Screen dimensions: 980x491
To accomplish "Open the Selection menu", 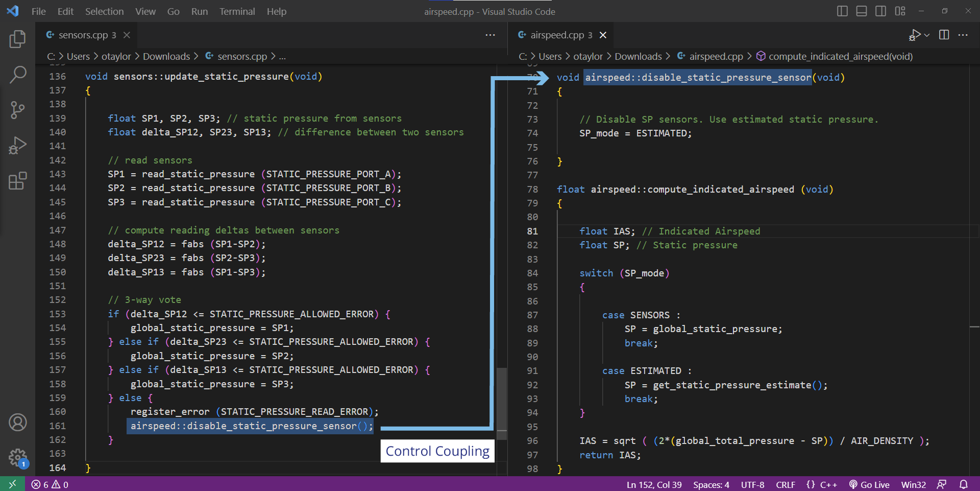I will coord(104,11).
